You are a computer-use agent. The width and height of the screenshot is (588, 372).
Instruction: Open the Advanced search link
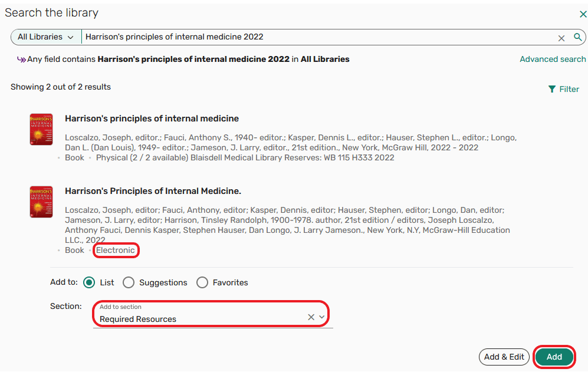(553, 59)
